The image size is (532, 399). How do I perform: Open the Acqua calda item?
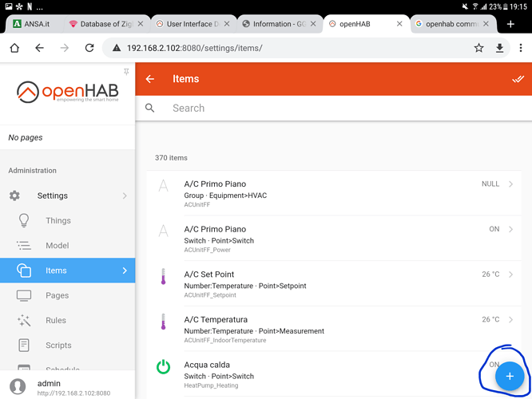pyautogui.click(x=334, y=374)
